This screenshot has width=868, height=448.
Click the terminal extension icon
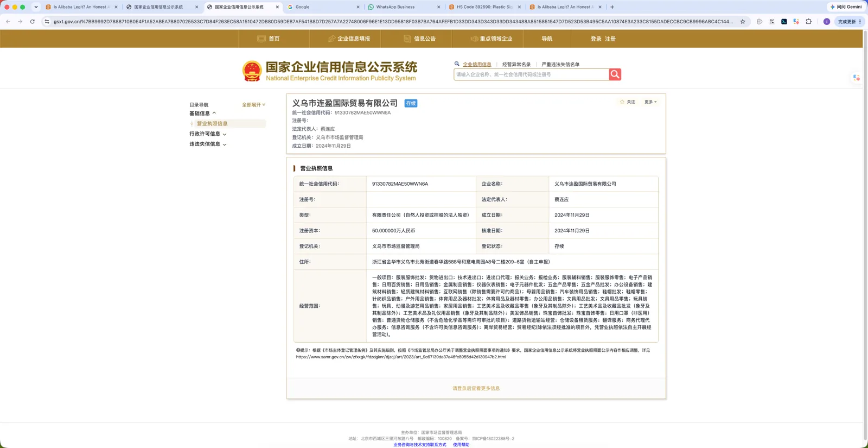[x=784, y=22]
